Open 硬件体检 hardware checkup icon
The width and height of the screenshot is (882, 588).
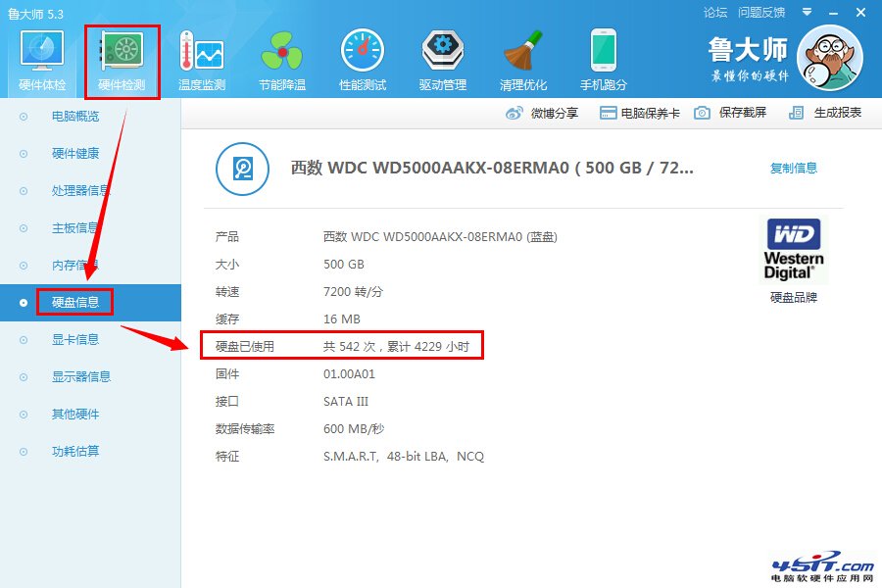click(x=42, y=50)
